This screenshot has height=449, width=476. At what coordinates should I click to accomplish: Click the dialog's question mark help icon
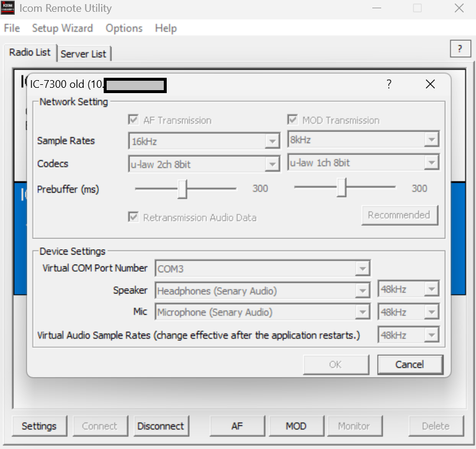(x=389, y=84)
